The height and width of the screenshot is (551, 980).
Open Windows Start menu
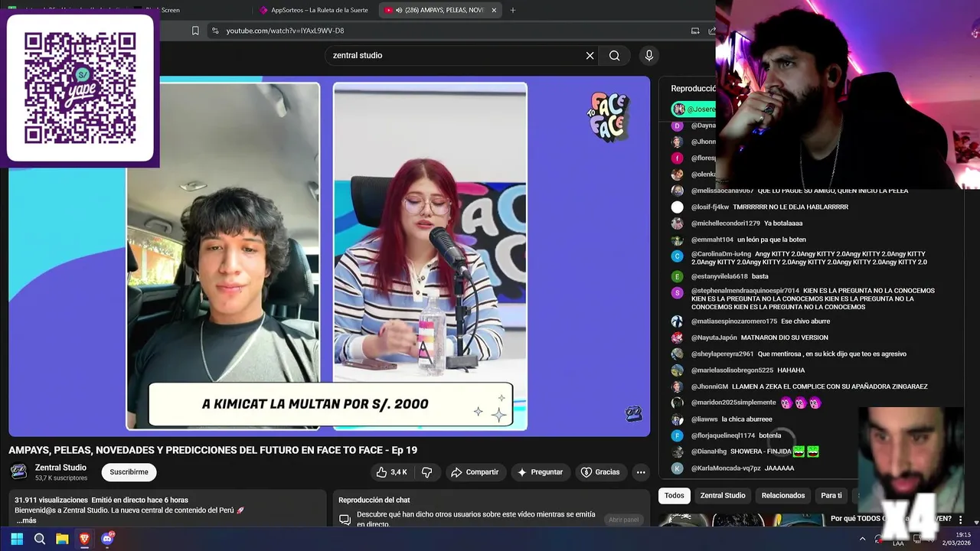click(17, 539)
